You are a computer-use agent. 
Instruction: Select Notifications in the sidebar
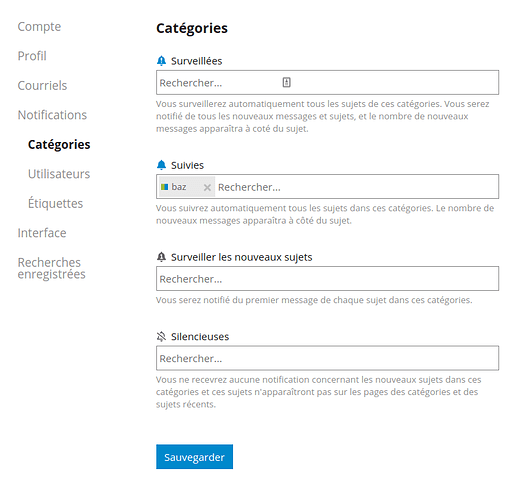[52, 115]
